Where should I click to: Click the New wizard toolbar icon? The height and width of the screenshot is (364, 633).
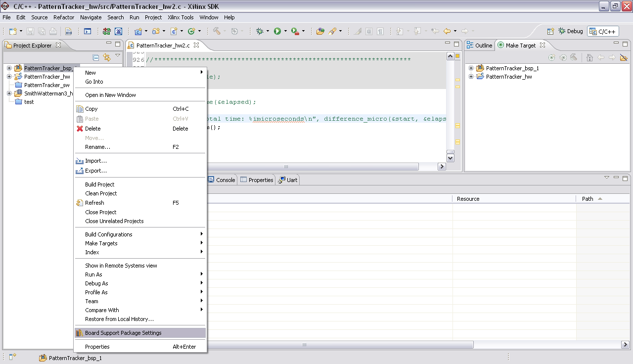click(x=12, y=31)
